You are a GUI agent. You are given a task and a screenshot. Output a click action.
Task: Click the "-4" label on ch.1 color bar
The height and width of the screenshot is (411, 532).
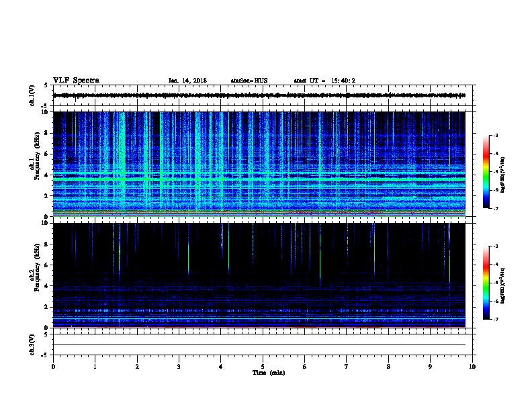pyautogui.click(x=495, y=154)
